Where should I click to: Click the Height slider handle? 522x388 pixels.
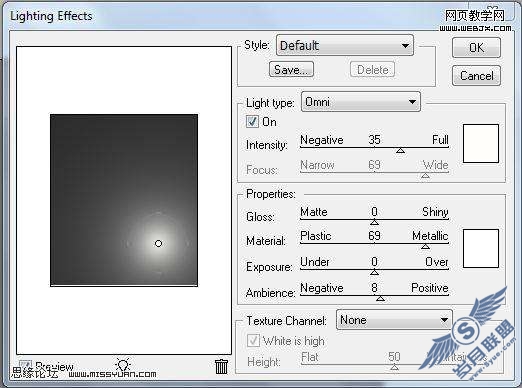tap(394, 367)
